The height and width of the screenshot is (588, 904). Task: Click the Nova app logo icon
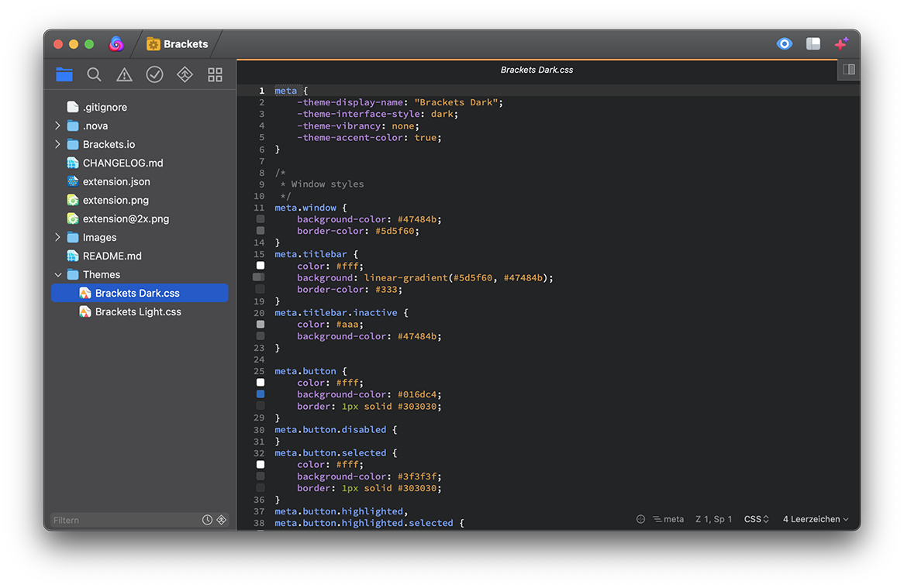[x=116, y=43]
